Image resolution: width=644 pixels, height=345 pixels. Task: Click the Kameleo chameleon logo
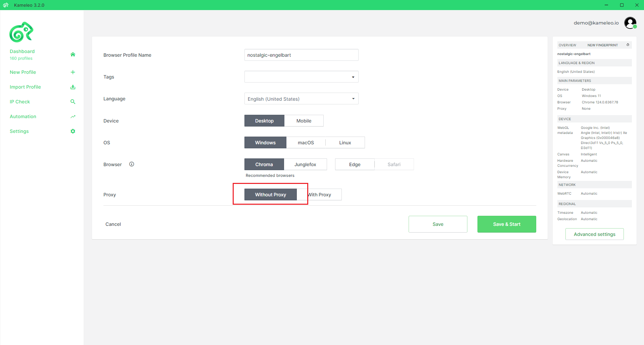coord(21,32)
